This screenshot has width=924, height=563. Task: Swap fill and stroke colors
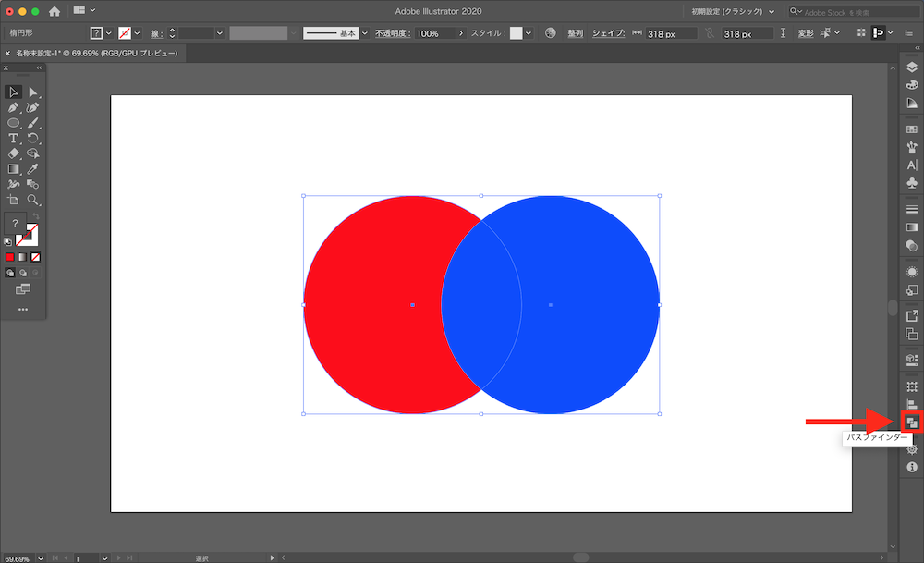[35, 216]
